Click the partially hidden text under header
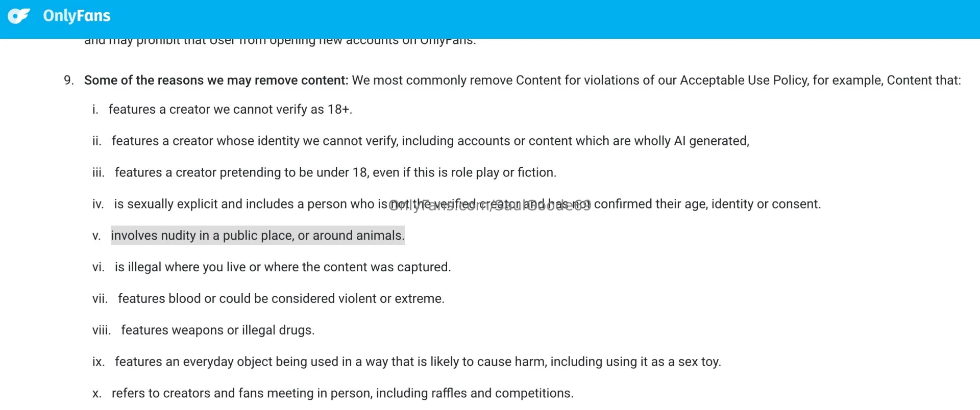 280,41
